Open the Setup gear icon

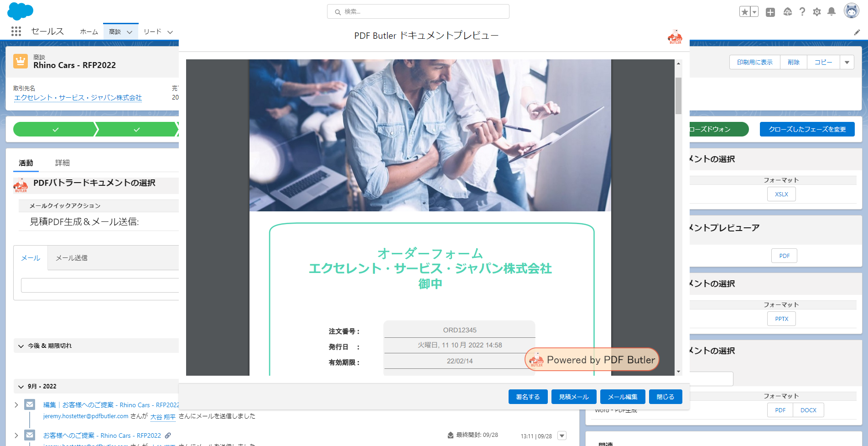(x=817, y=12)
